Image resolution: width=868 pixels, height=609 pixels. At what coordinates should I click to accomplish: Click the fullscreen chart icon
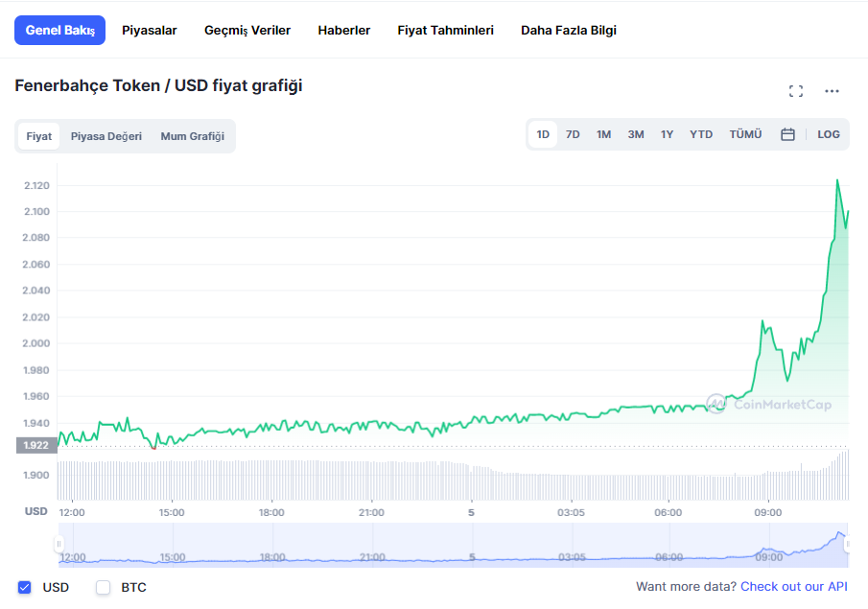coord(795,91)
